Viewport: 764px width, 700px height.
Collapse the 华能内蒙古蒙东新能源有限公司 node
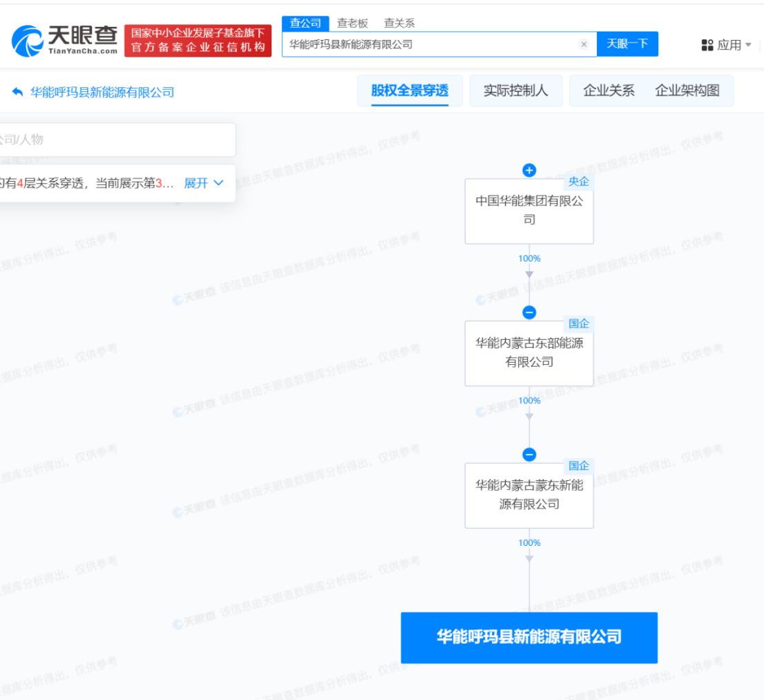point(529,455)
